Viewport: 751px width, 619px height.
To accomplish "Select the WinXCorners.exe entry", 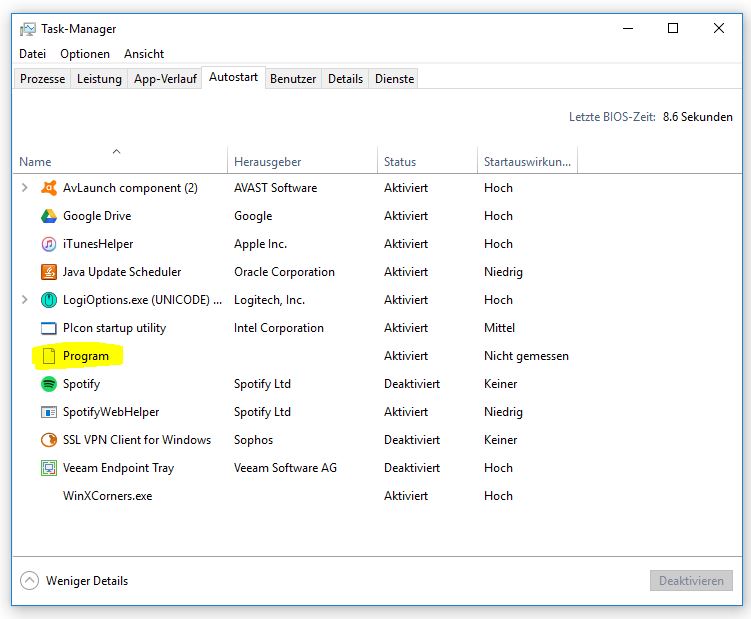I will 108,496.
